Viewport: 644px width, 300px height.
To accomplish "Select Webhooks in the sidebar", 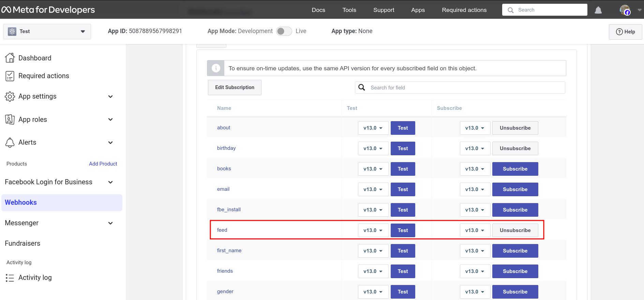I will [62, 203].
